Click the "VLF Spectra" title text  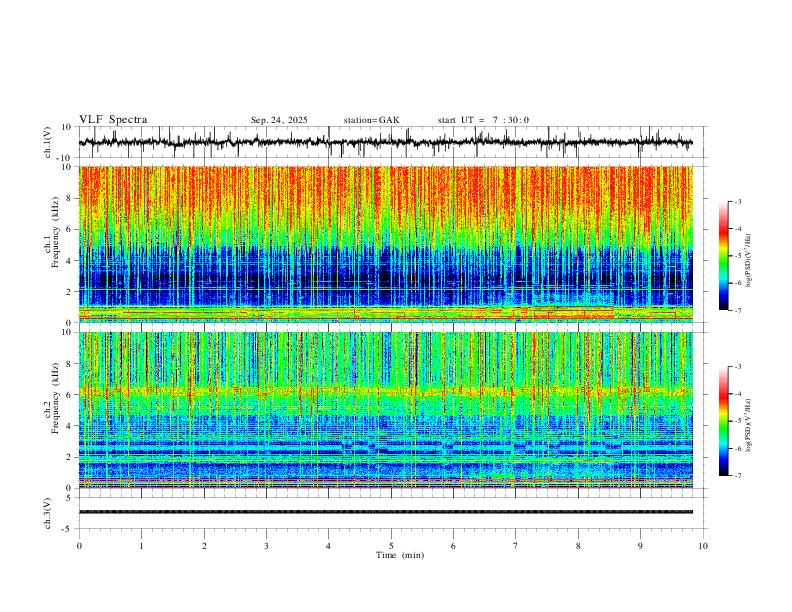pyautogui.click(x=113, y=120)
